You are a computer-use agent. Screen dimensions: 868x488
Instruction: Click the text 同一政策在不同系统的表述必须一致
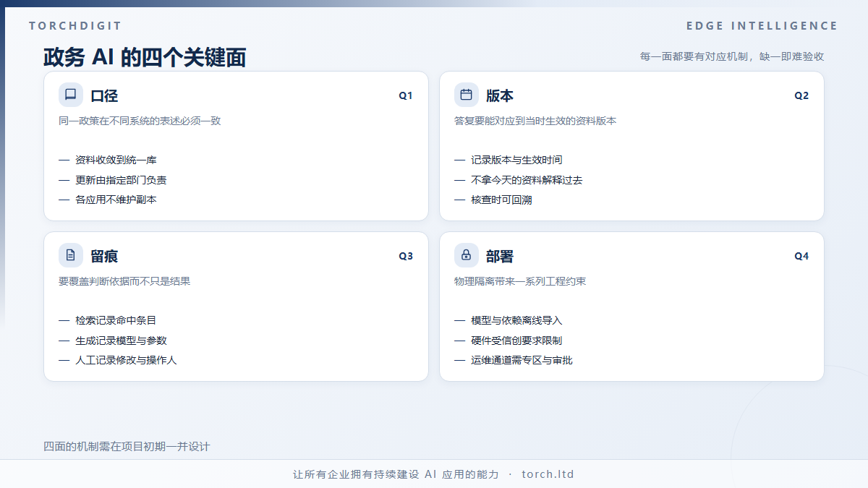[140, 121]
